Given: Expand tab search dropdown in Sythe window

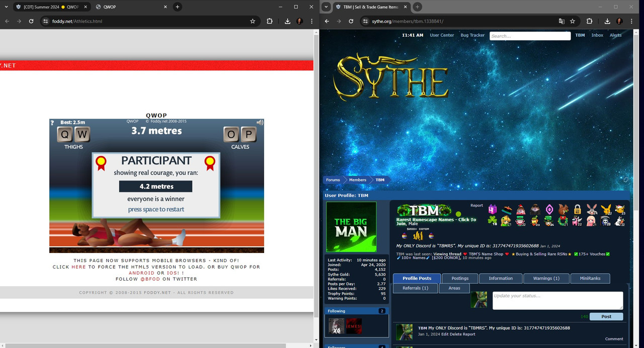Looking at the screenshot, I should point(327,7).
